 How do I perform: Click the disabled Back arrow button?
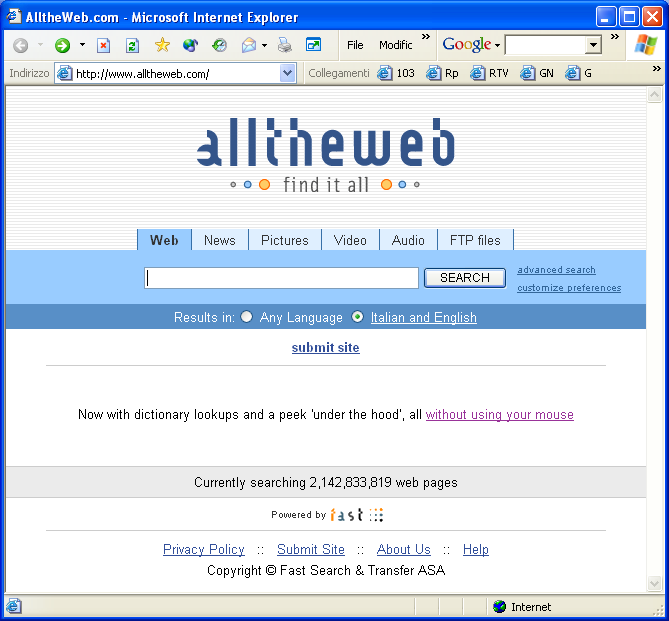(20, 45)
